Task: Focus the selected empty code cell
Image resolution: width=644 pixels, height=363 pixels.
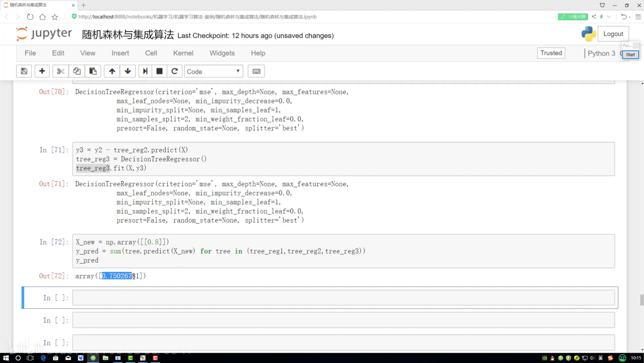Action: (x=344, y=298)
